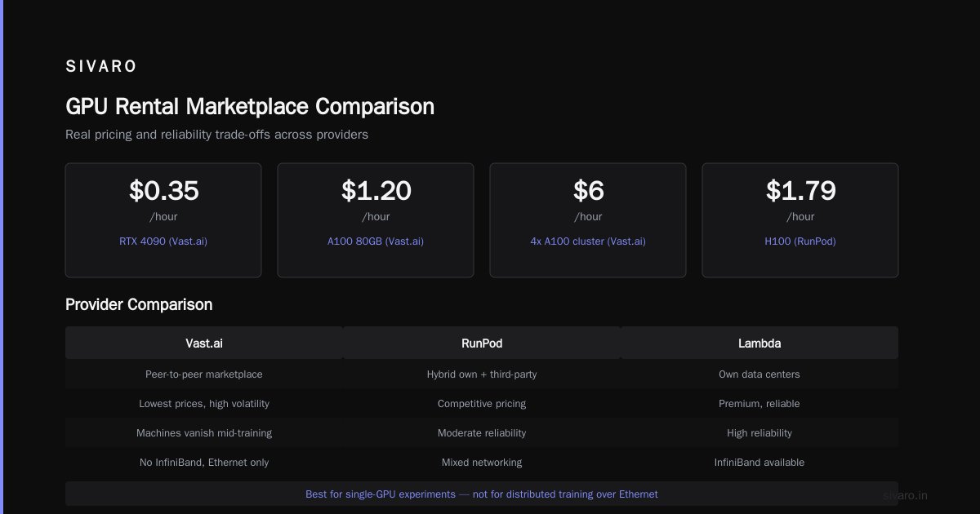Screen dimensions: 980x514
Task: Click the $1.20 price value
Action: [x=376, y=191]
